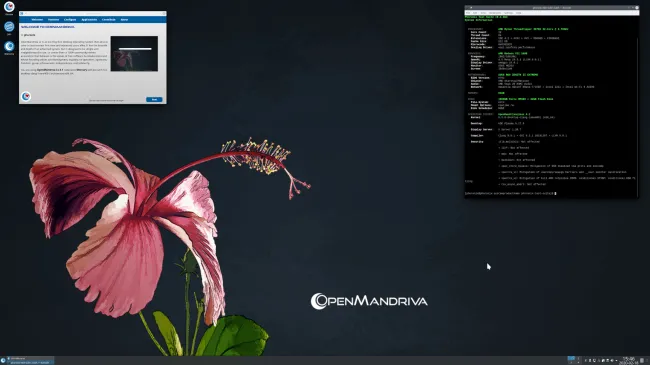Screen dimensions: 650x365
Task: Open the Edit menu in Konsole
Action: [x=475, y=13]
